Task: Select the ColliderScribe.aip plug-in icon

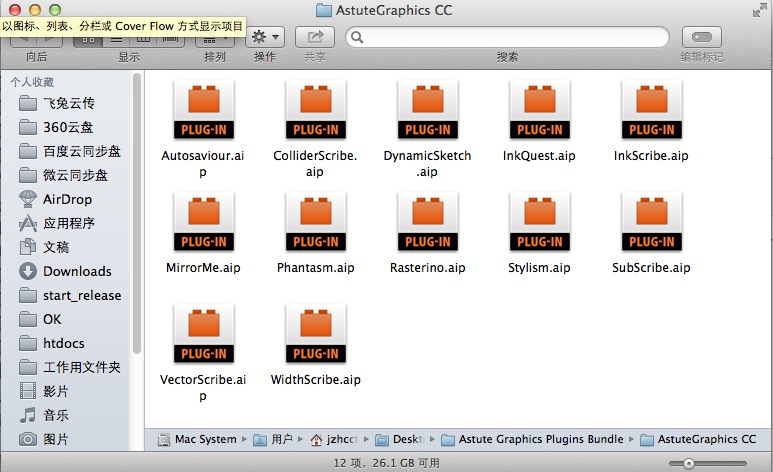Action: coord(316,109)
